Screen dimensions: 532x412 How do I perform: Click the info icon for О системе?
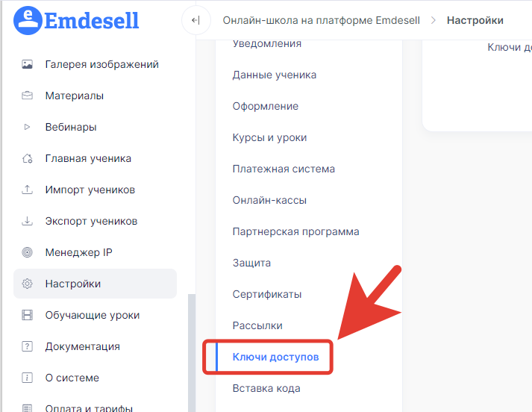click(27, 378)
